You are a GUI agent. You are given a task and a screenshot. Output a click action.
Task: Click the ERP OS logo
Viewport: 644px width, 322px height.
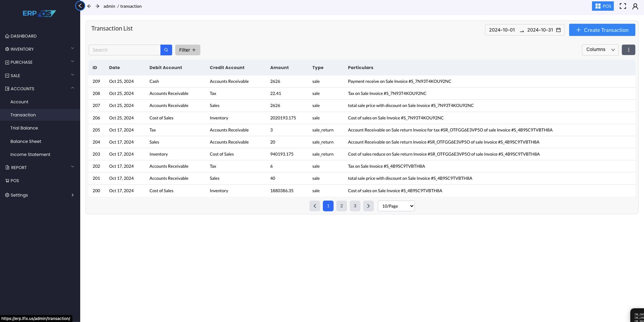[x=39, y=13]
